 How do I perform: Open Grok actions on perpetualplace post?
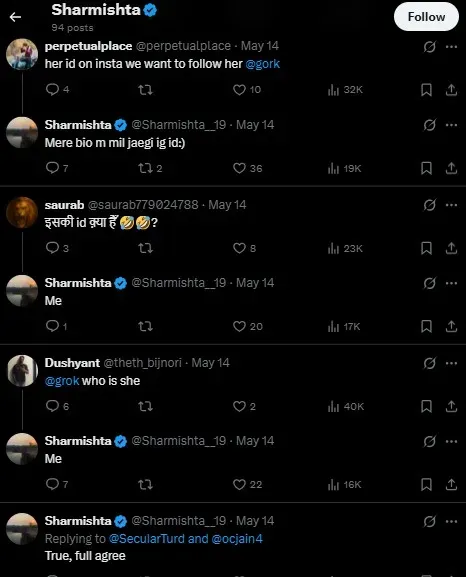coord(429,47)
